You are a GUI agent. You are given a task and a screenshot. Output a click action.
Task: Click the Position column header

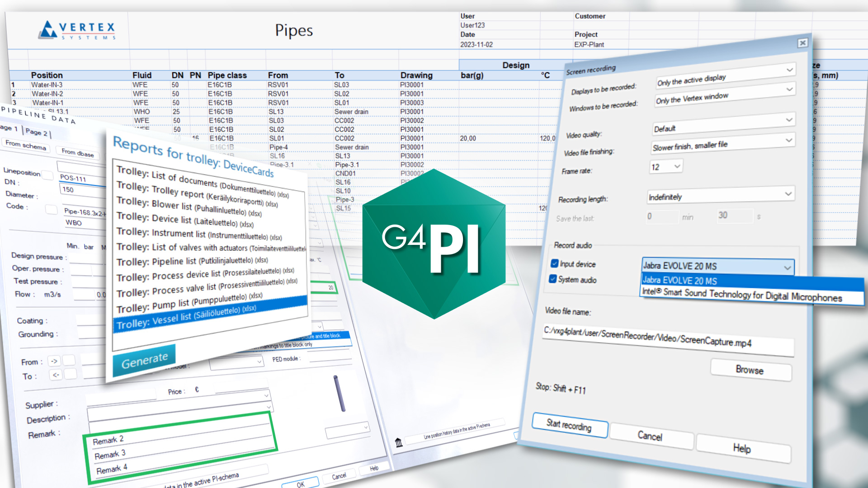47,75
